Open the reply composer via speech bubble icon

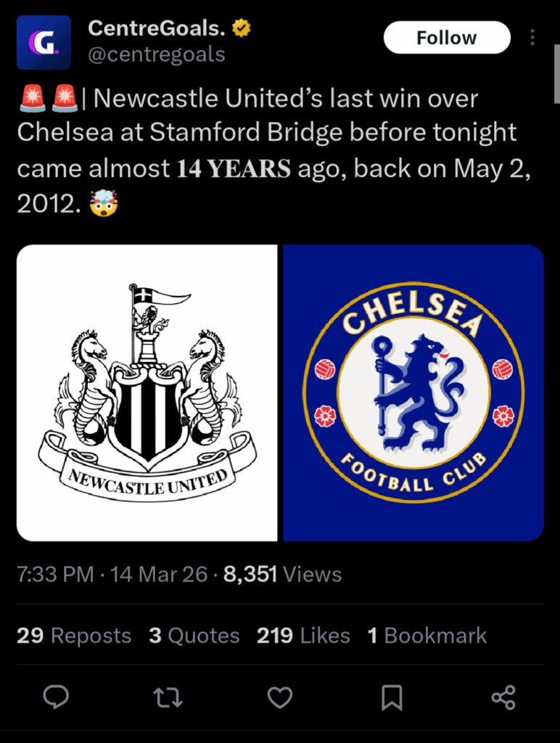pos(57,698)
